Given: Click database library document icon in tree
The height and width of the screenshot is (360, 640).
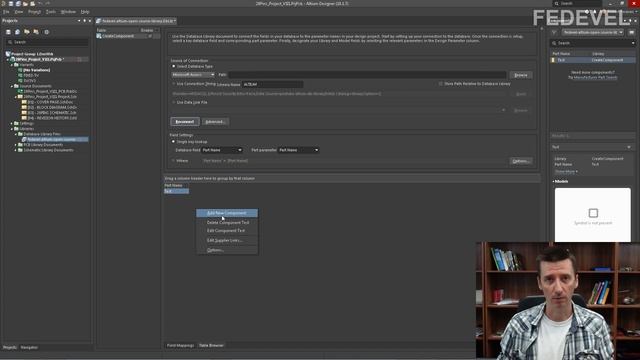Looking at the screenshot, I should (24, 140).
